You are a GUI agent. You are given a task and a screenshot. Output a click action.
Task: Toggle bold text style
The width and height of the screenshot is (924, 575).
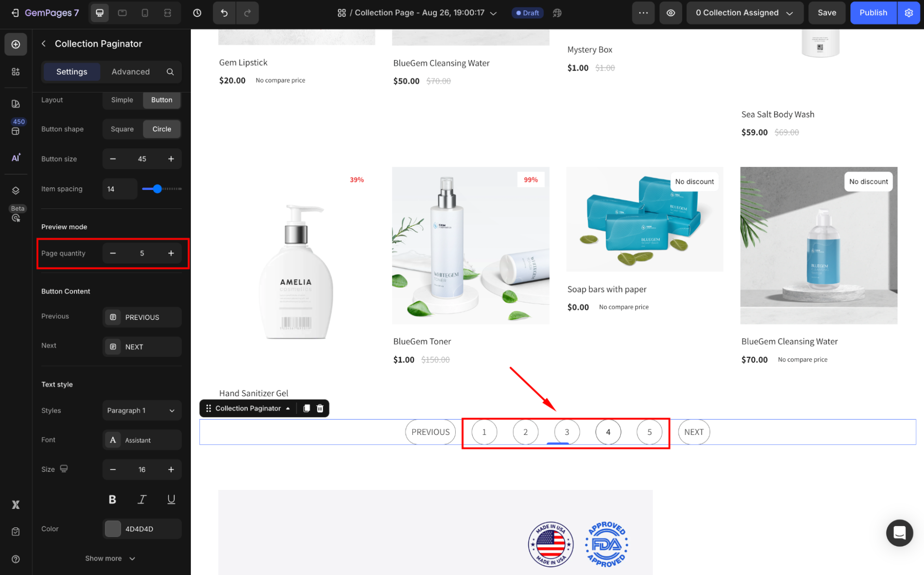[112, 499]
